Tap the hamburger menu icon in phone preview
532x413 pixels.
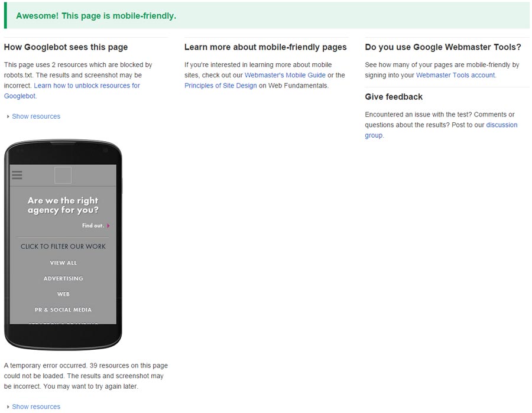point(17,175)
